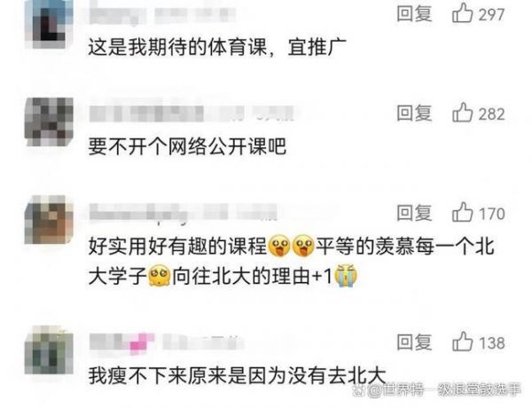
Task: Like the comment with 297 likes
Action: [462, 13]
